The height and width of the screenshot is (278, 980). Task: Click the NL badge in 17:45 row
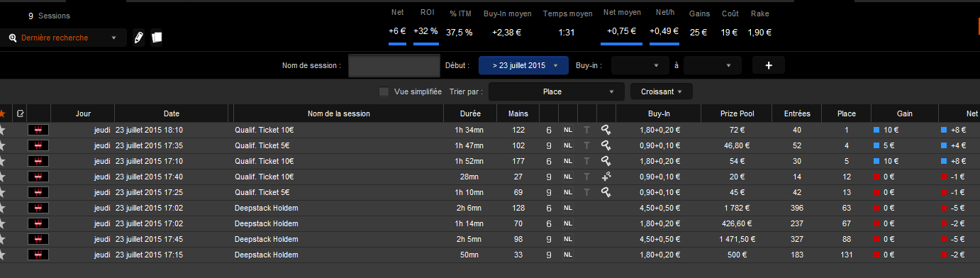(568, 239)
